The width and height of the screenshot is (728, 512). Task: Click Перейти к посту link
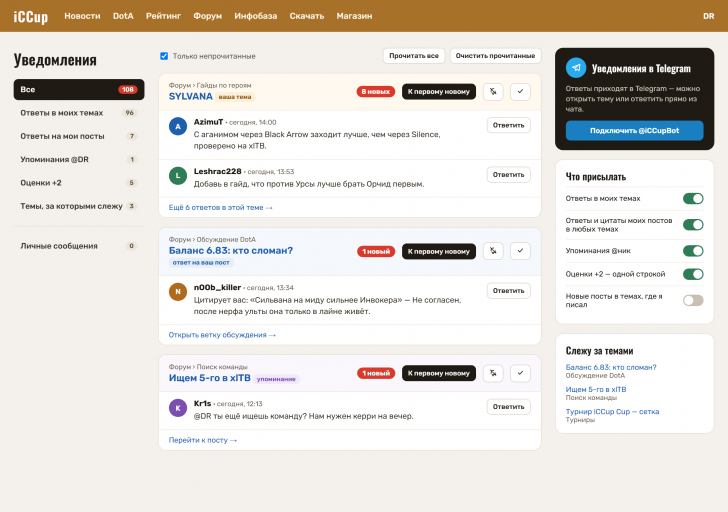202,440
